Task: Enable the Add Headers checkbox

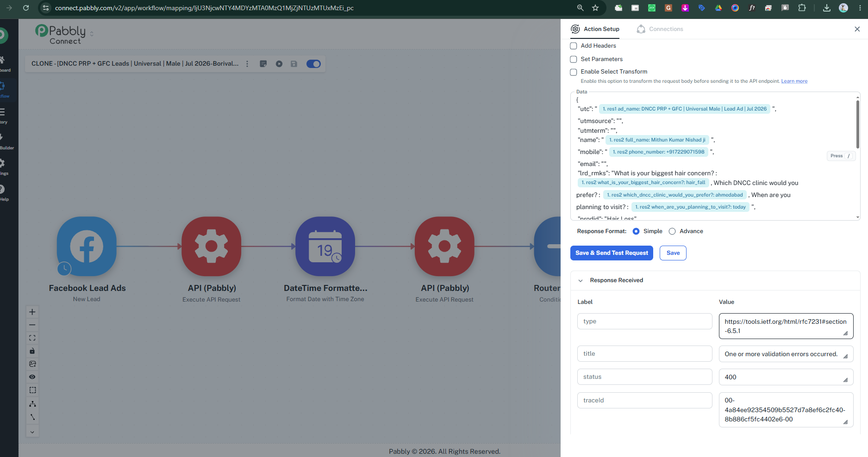Action: click(x=574, y=46)
